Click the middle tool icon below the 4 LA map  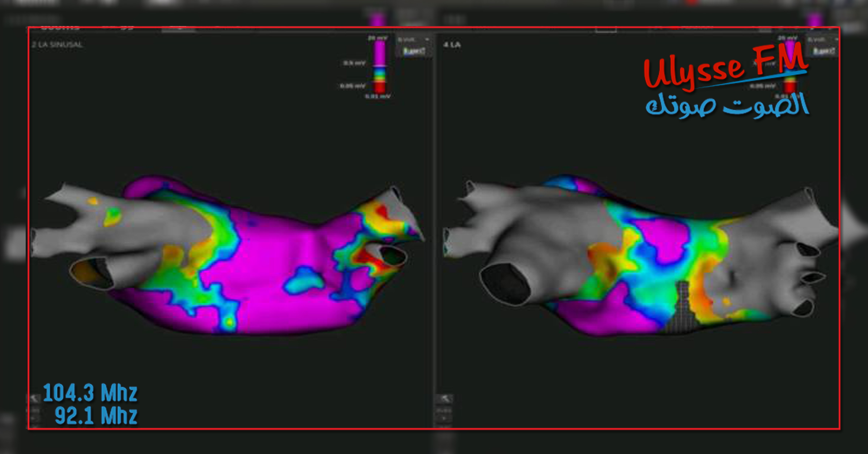tap(444, 411)
